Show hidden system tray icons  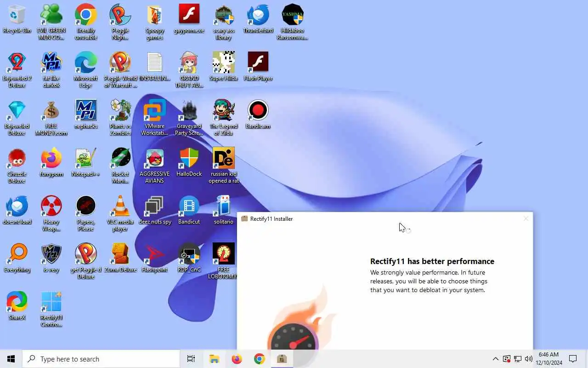tap(495, 359)
